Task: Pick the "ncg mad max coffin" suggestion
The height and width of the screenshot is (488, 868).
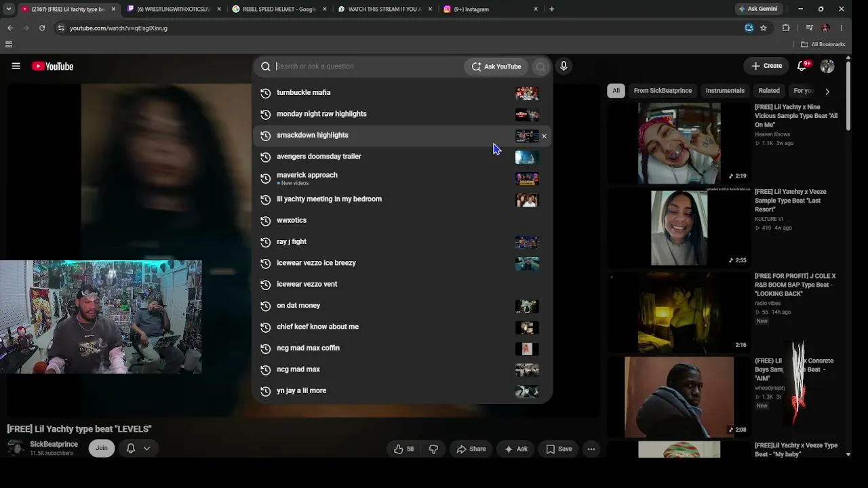Action: (x=403, y=348)
